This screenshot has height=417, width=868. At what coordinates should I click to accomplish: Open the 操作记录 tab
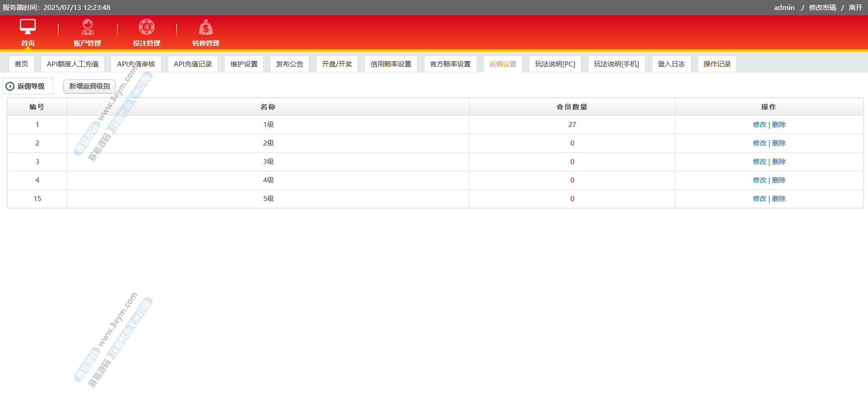(717, 64)
